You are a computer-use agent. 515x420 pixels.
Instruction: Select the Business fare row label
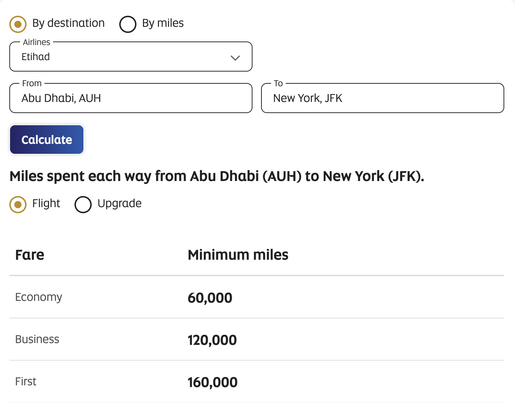pyautogui.click(x=37, y=340)
